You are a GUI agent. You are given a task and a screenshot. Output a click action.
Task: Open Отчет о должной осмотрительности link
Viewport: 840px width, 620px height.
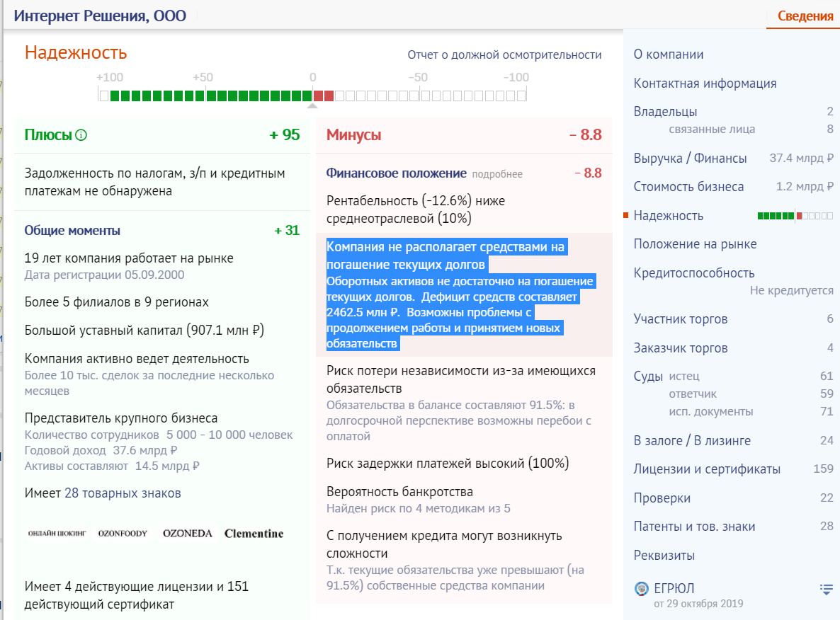click(505, 54)
